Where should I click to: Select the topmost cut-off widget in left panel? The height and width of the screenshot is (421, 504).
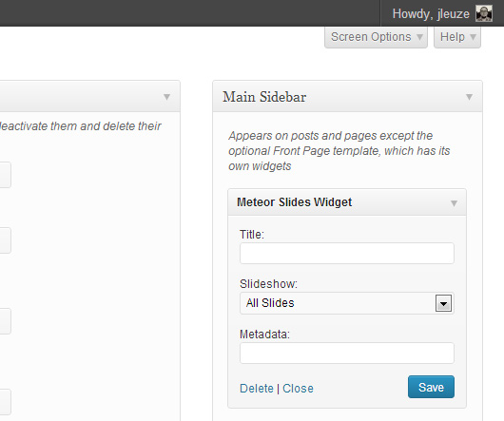5,175
